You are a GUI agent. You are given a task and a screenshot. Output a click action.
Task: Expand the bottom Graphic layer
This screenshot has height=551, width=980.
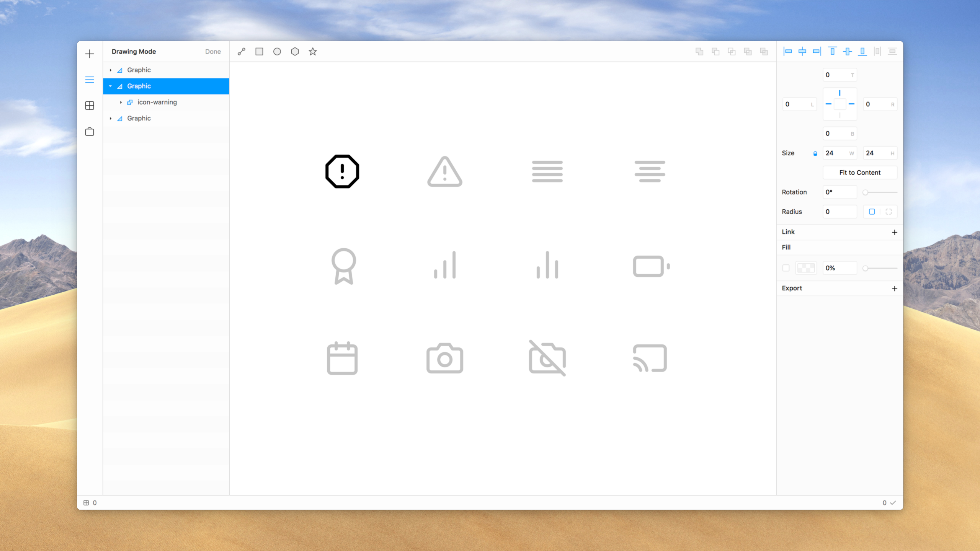click(x=111, y=118)
